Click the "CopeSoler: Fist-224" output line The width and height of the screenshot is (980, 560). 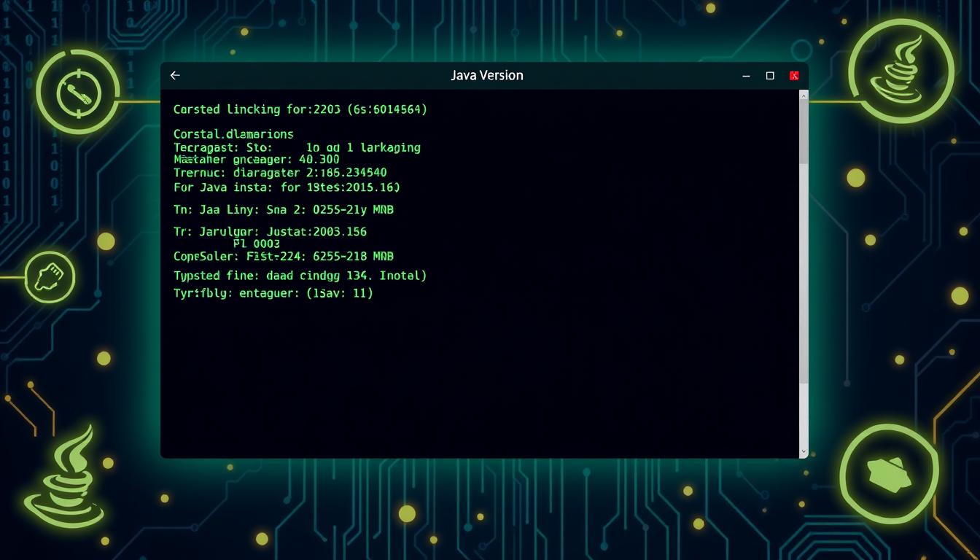tap(283, 257)
